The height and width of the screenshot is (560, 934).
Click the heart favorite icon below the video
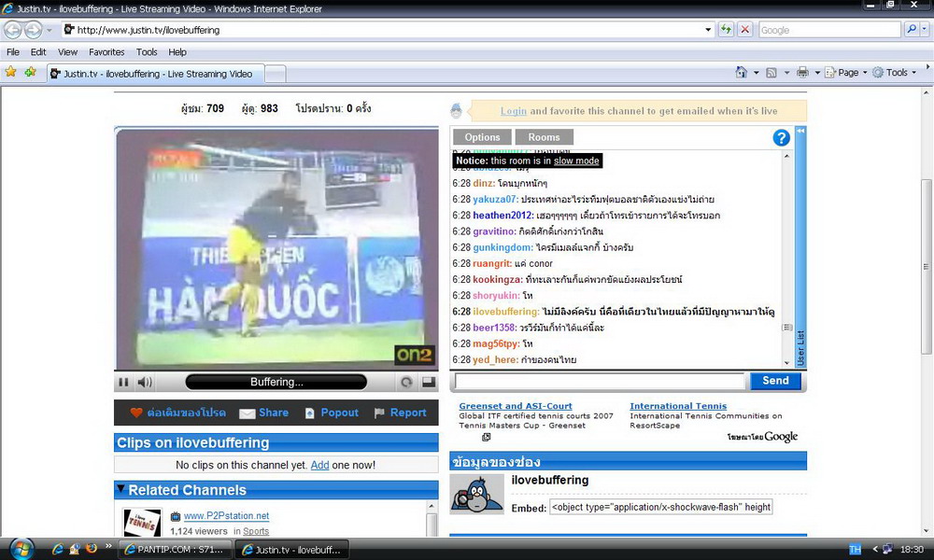pos(136,413)
